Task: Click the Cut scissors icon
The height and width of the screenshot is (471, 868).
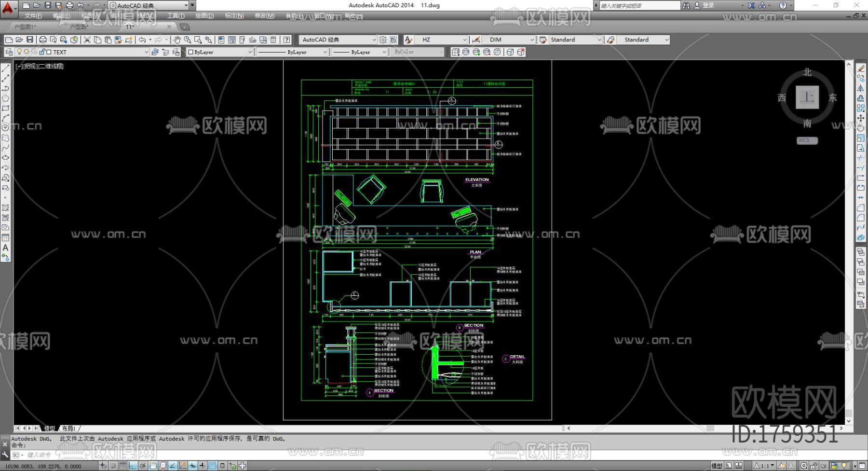Action: pos(87,40)
